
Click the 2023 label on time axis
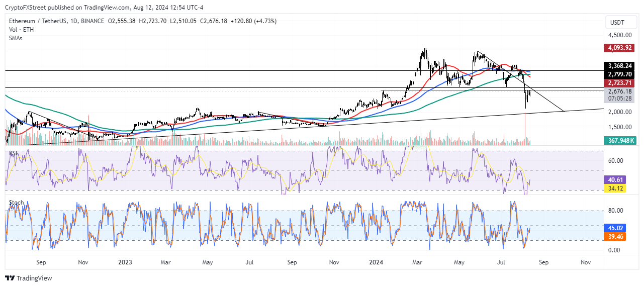click(x=125, y=262)
